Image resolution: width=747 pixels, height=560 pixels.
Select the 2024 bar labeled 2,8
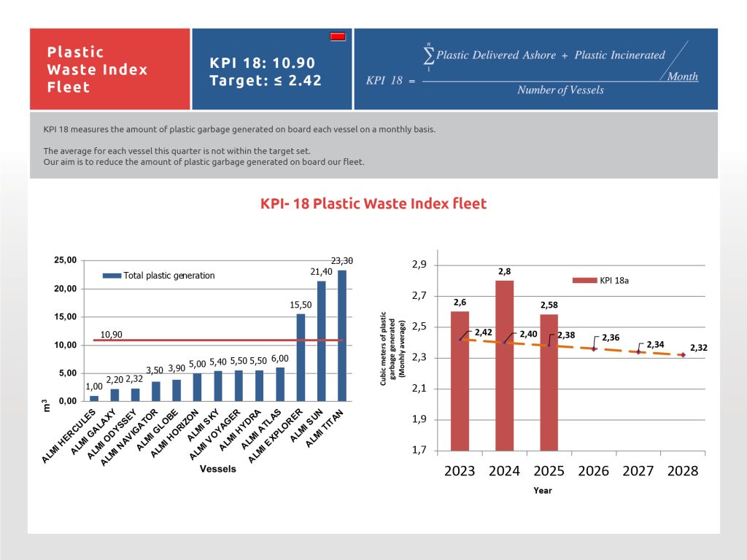(x=504, y=365)
